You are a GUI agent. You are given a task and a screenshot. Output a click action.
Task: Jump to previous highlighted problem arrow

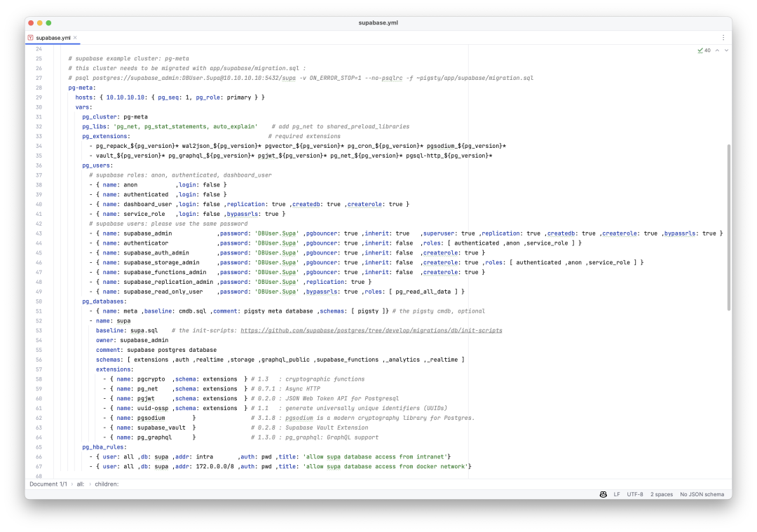click(x=718, y=50)
